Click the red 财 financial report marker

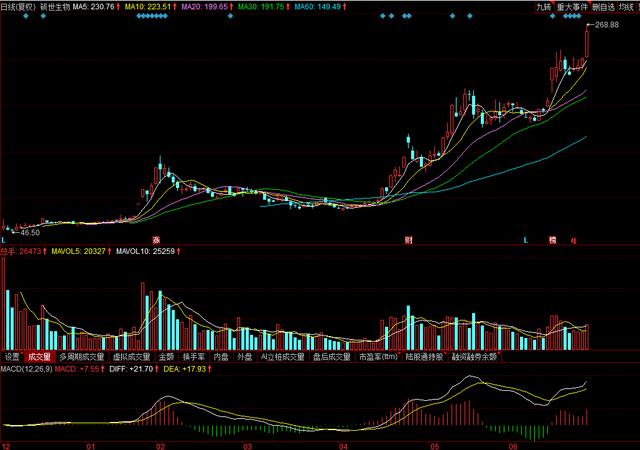click(408, 241)
